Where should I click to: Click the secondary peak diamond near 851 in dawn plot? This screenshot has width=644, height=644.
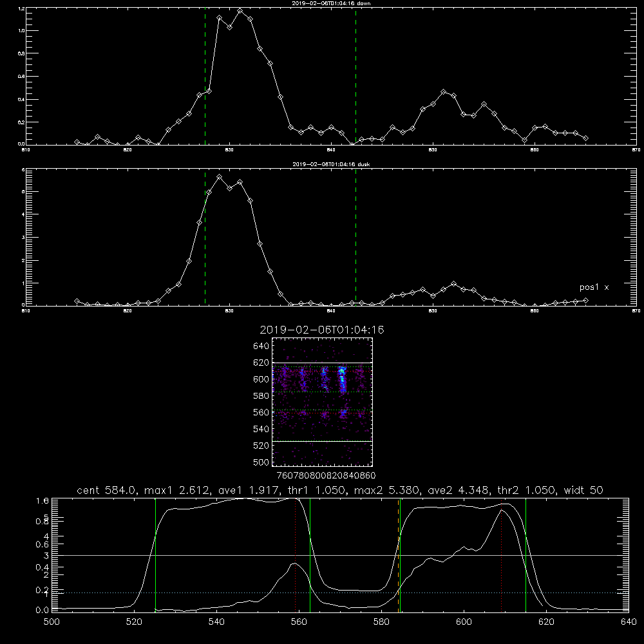point(443,92)
